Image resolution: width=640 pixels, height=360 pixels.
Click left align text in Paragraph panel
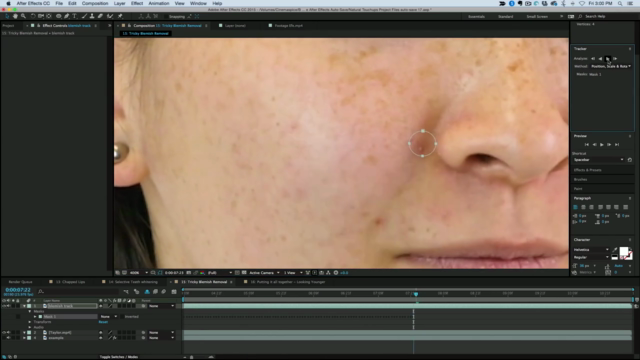(576, 207)
